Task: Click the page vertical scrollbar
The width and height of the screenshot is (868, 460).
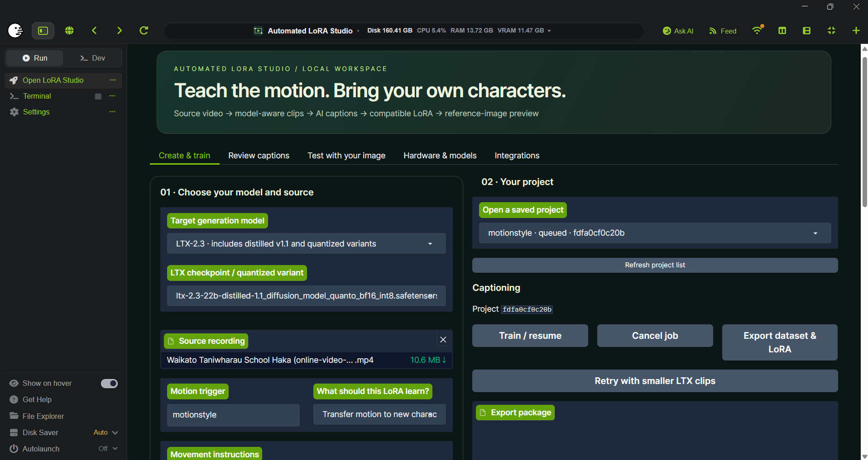Action: (x=864, y=131)
